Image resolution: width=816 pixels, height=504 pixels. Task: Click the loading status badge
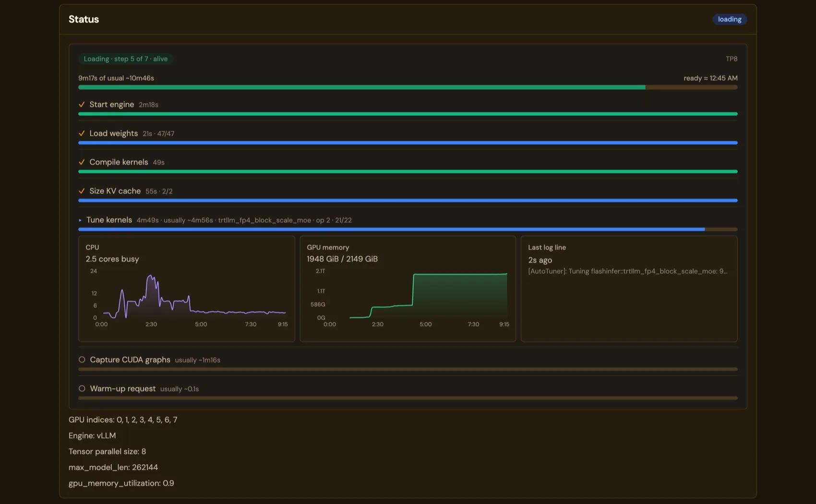[x=730, y=19]
